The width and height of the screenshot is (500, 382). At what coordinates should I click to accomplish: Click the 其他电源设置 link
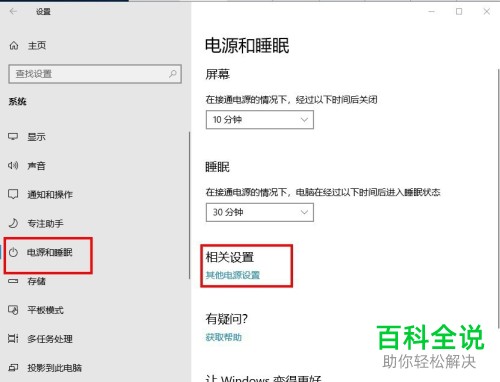(x=233, y=275)
